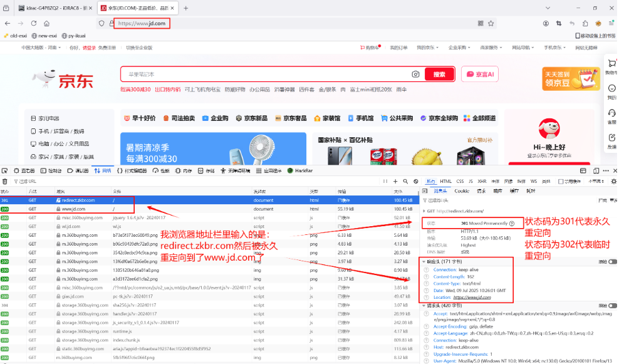Open the feedback edit sidebar icon

(x=611, y=138)
